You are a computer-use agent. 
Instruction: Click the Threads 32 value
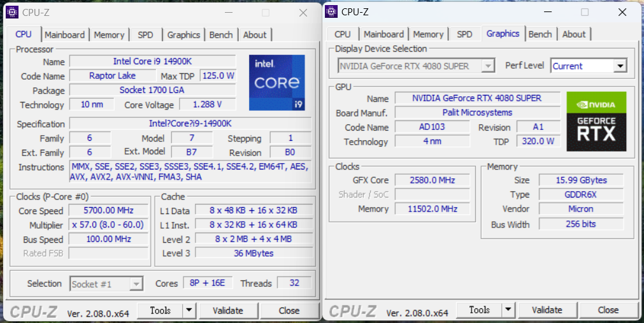(294, 283)
